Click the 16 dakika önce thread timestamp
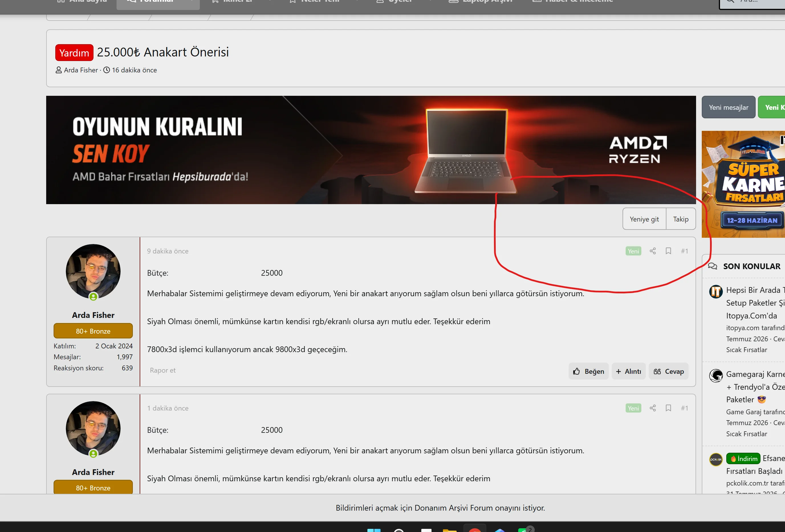The width and height of the screenshot is (785, 532). [135, 70]
